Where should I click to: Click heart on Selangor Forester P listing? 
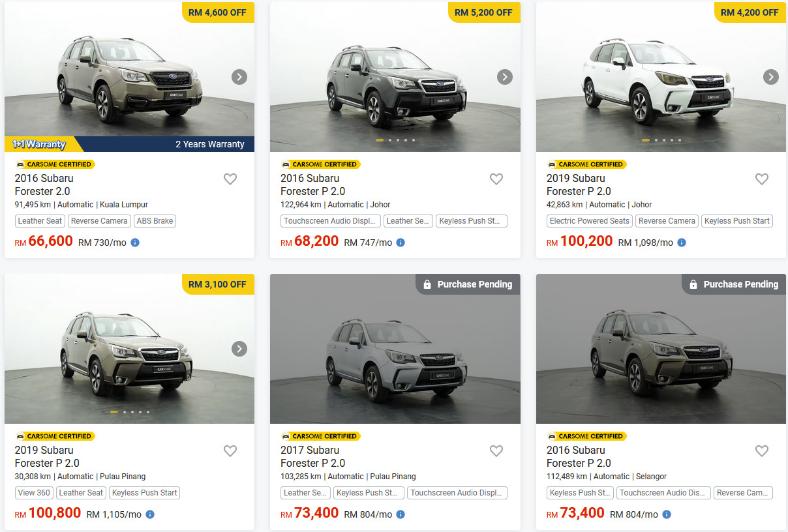tap(762, 451)
